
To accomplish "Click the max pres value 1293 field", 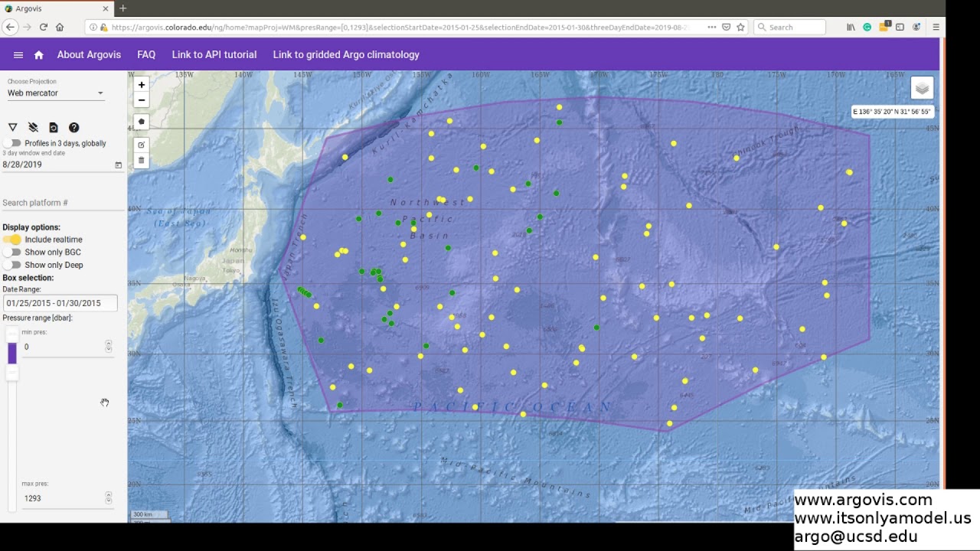I will (63, 498).
